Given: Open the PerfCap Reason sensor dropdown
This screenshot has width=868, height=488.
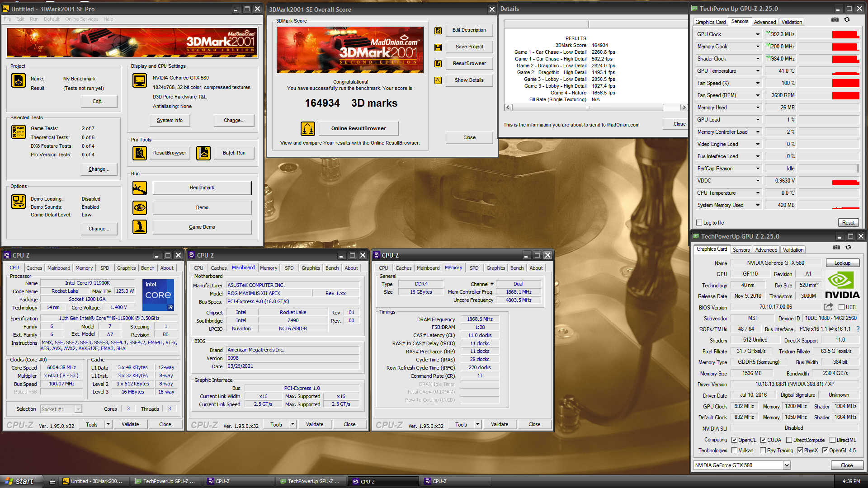Looking at the screenshot, I should click(x=758, y=169).
